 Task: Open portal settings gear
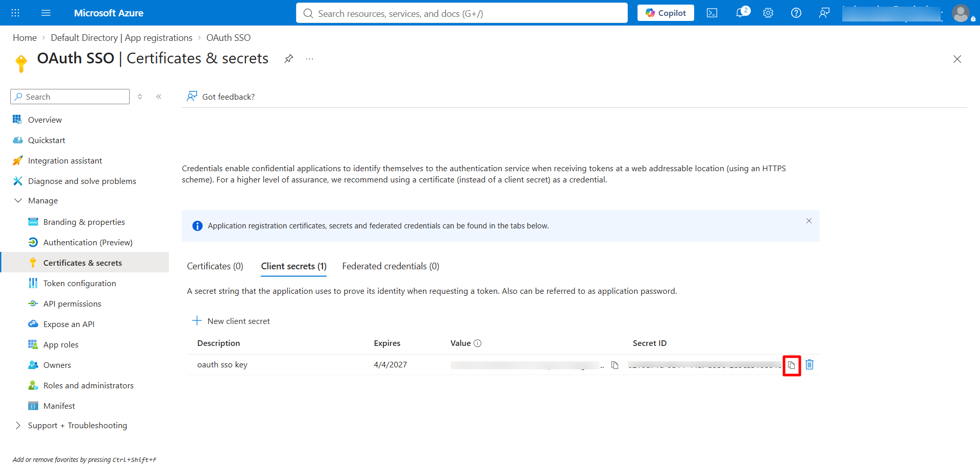pos(768,13)
